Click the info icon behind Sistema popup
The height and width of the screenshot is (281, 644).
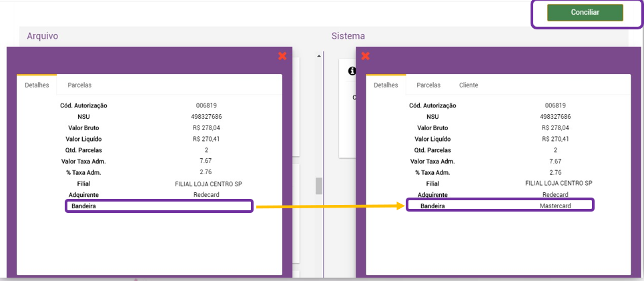click(x=352, y=71)
